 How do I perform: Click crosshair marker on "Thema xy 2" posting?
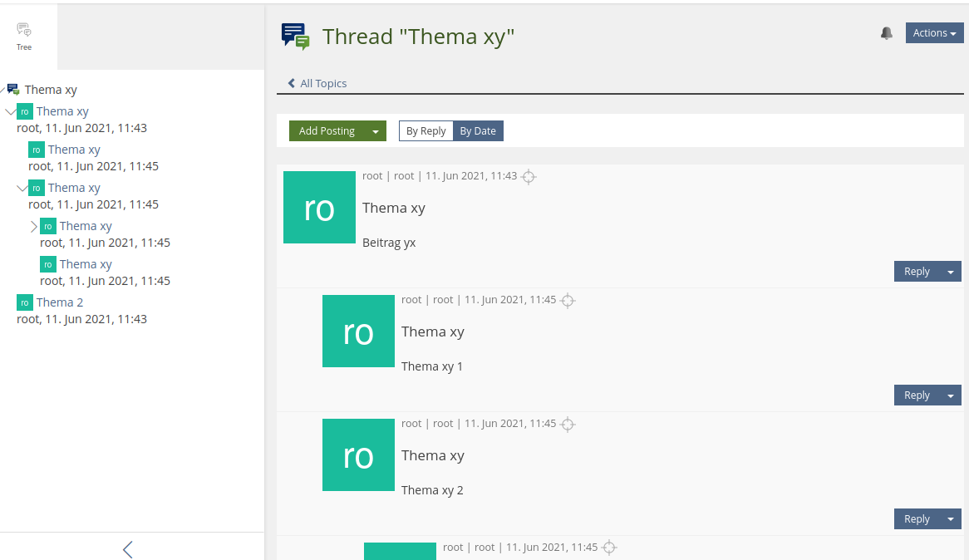pos(568,425)
